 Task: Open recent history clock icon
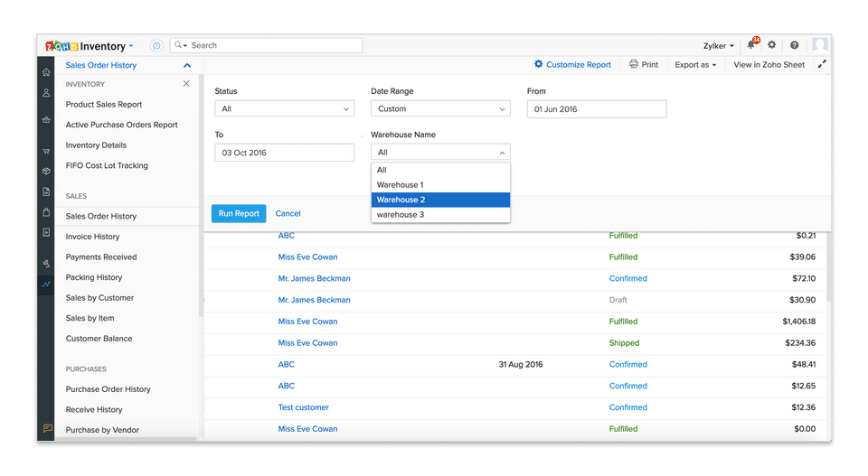(x=156, y=46)
